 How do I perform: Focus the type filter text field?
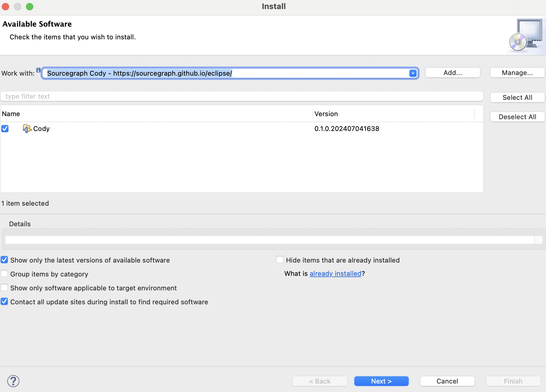click(242, 96)
